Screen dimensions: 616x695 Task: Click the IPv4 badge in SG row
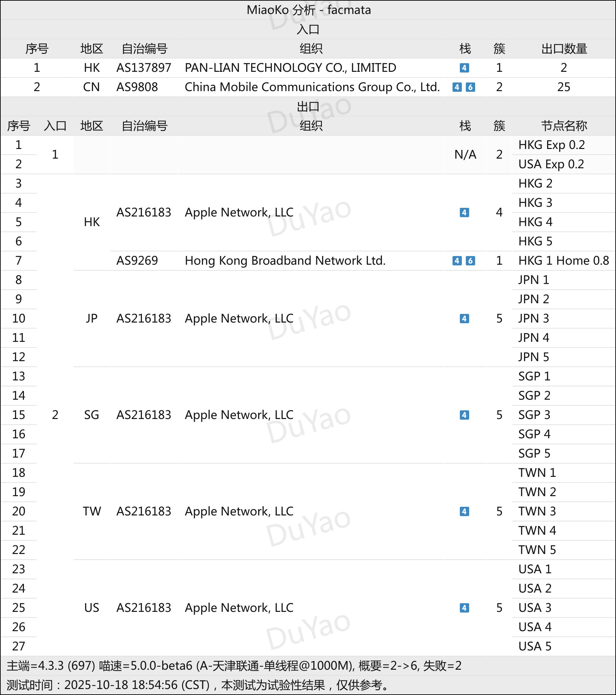point(464,415)
